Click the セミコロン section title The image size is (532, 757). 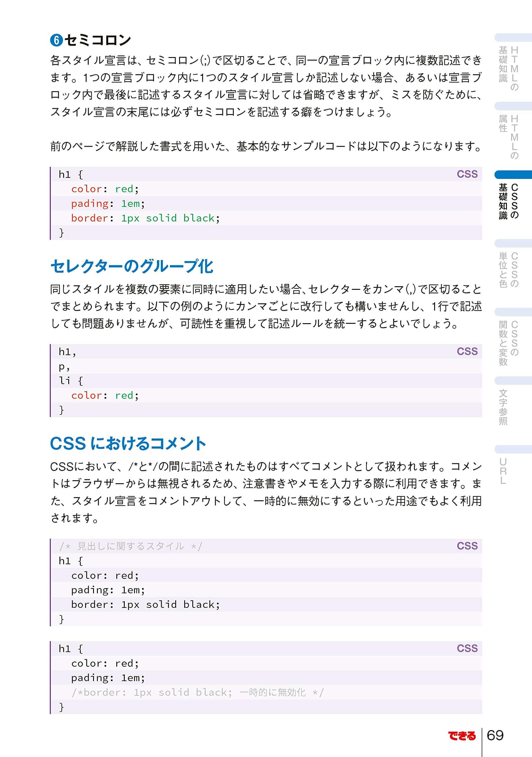tap(98, 40)
